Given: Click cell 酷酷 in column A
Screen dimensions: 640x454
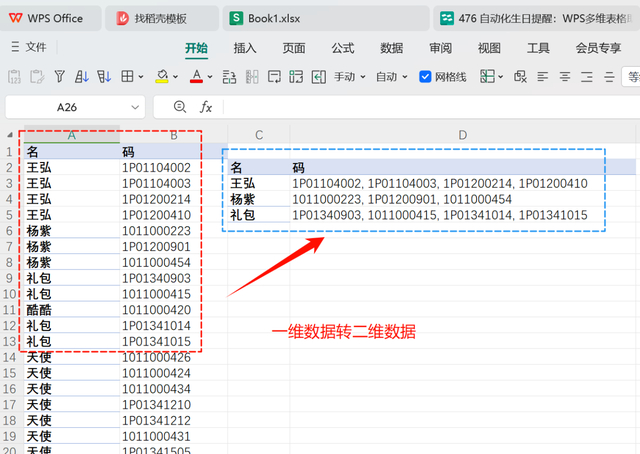Looking at the screenshot, I should (72, 310).
